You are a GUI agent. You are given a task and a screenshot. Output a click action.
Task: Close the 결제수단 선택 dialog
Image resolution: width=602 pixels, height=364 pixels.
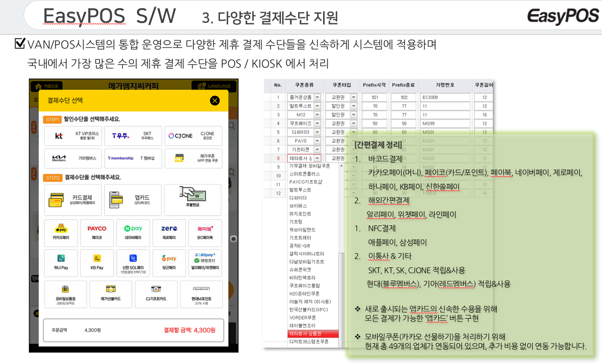(x=214, y=100)
